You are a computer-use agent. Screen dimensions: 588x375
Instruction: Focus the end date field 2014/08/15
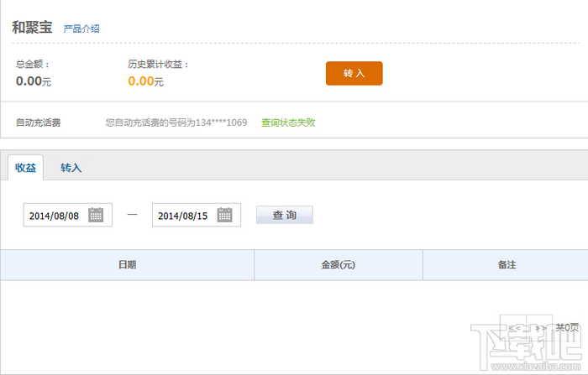tap(196, 215)
